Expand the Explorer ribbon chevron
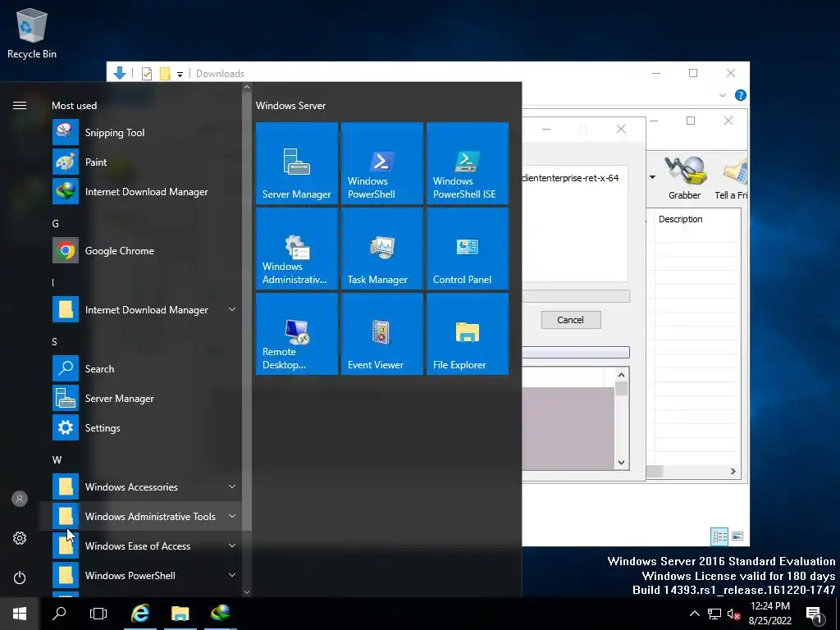 pos(722,95)
